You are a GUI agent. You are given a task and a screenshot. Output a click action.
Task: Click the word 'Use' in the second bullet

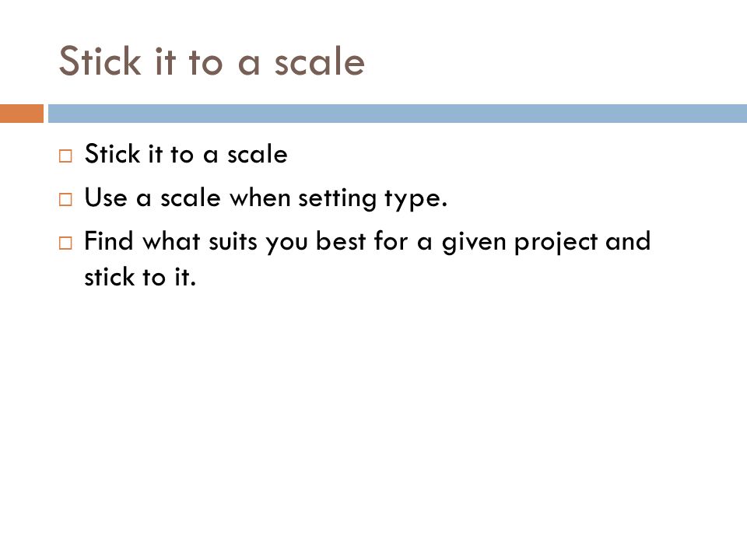point(106,197)
